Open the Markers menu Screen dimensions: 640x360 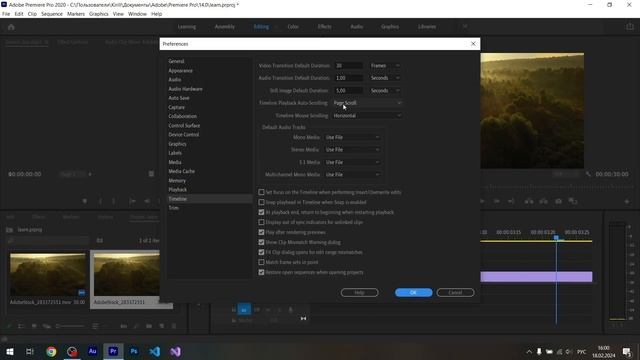(x=76, y=14)
